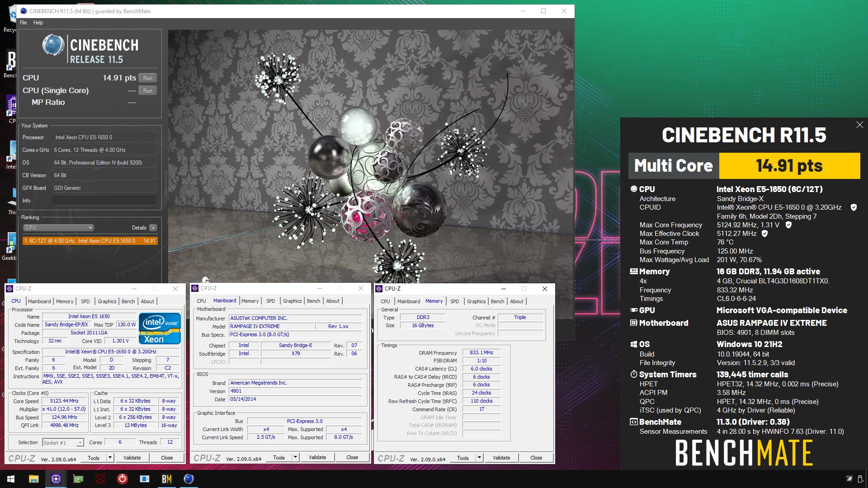Click the Cinebench title bar app icon
868x488 pixels.
[x=24, y=11]
